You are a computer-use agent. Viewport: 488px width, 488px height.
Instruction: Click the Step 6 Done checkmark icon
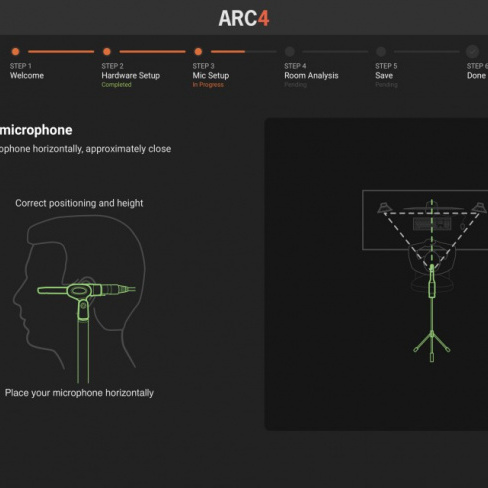coord(472,52)
